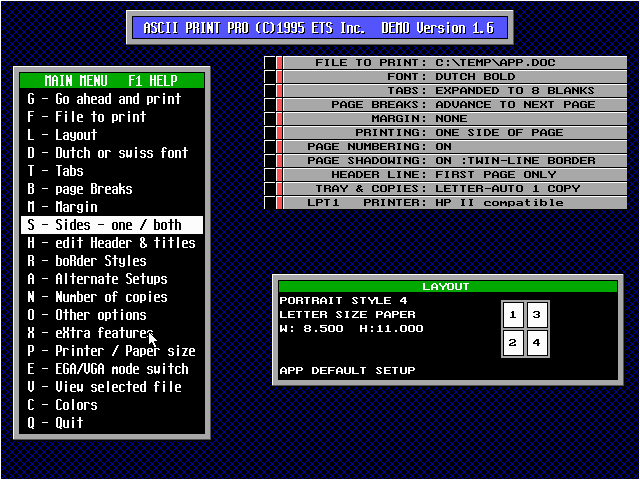Image resolution: width=640 pixels, height=480 pixels.
Task: Click the red marker beside MARGIN row
Action: [x=279, y=119]
